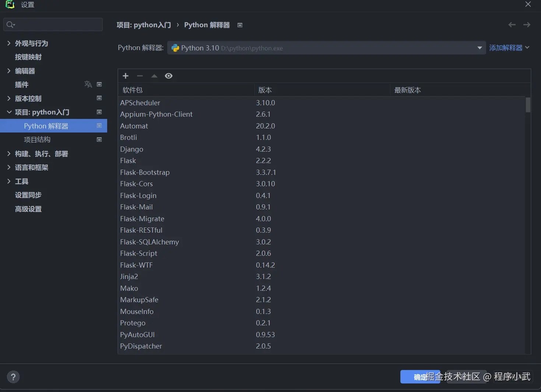The image size is (541, 392).
Task: Click project-level icon beside 项目: python入门
Action: [x=99, y=112]
